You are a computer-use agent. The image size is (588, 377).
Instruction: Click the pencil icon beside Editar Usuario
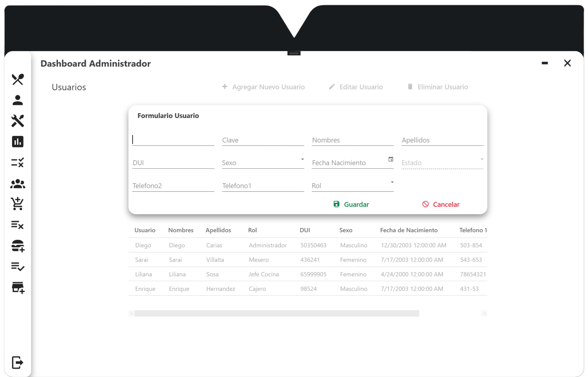tap(332, 87)
